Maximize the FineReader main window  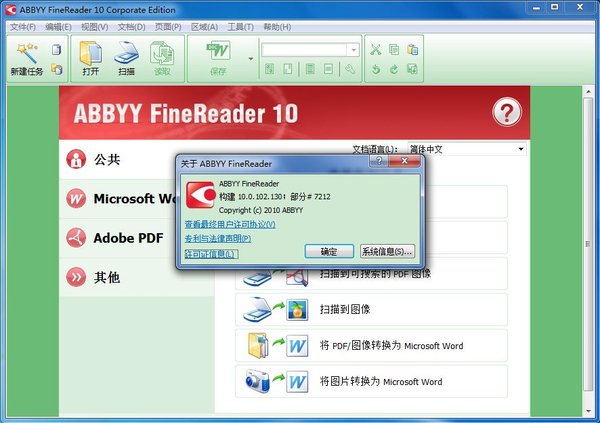[554, 7]
